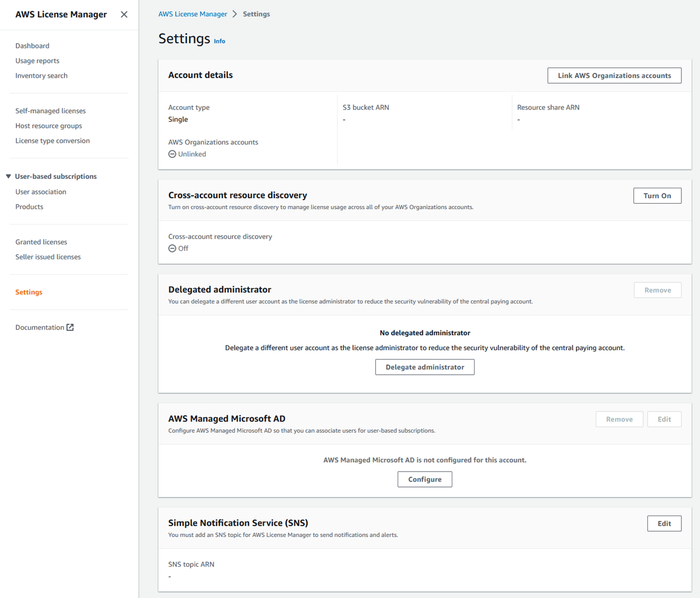View Granted licenses

pos(41,241)
